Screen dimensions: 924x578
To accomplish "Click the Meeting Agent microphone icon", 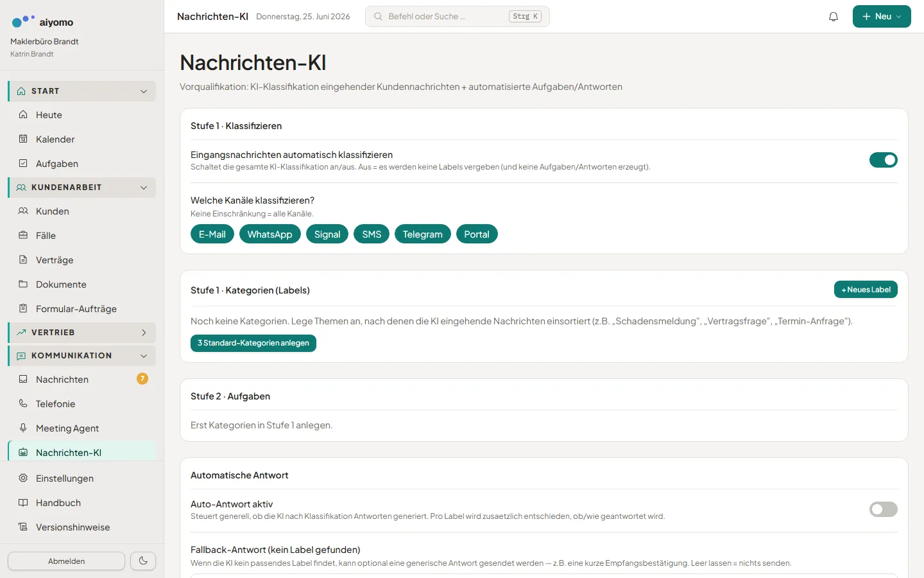I will 23,428.
